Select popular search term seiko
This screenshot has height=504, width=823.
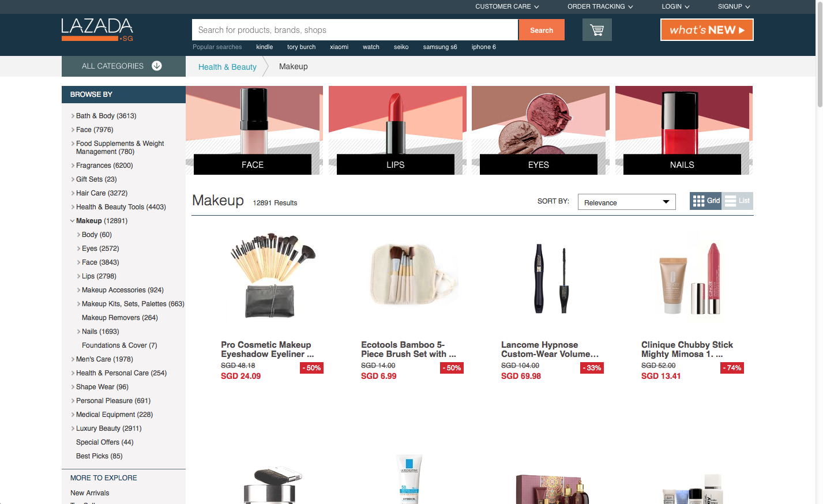pyautogui.click(x=401, y=47)
